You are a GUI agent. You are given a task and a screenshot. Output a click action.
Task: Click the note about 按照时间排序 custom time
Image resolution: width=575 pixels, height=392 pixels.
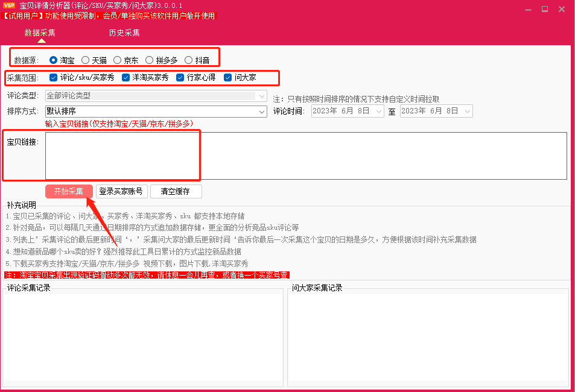(x=356, y=99)
